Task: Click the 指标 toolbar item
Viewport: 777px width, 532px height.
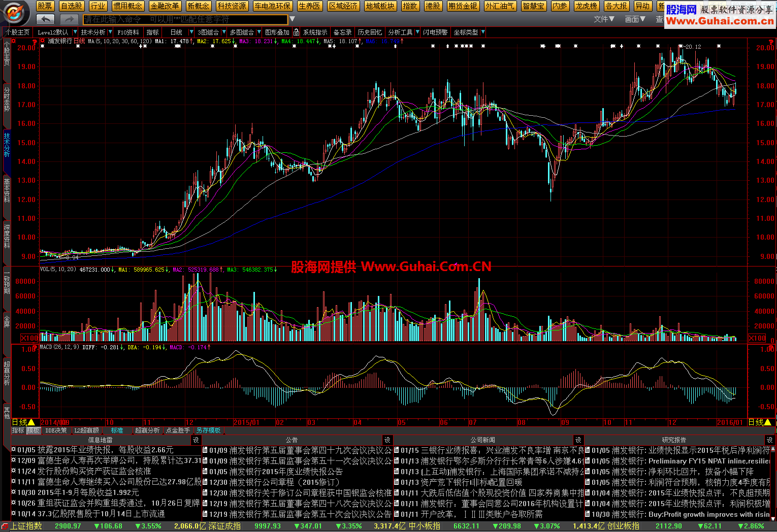Action: 153,32
